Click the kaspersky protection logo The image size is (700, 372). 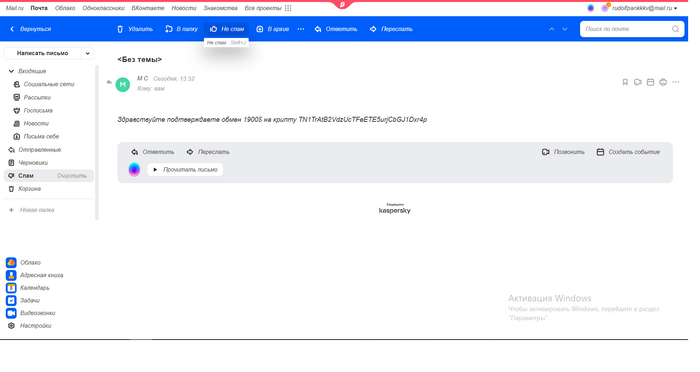coord(395,209)
